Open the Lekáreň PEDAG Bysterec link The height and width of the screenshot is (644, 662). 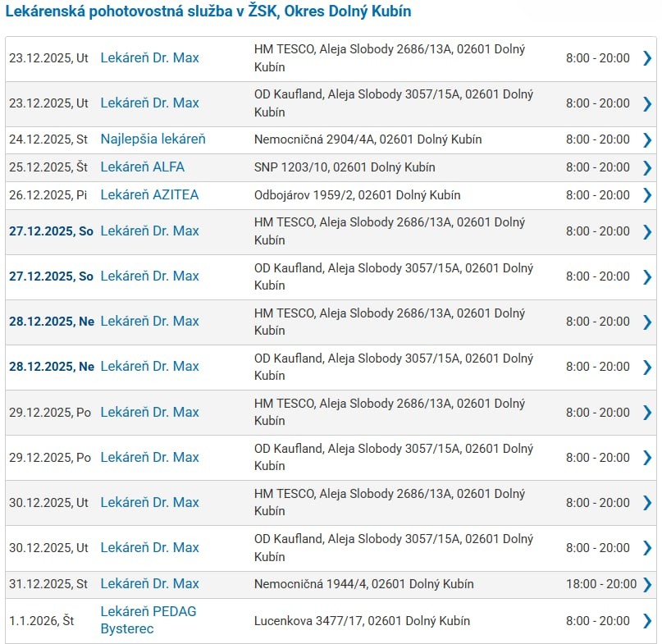pos(148,620)
